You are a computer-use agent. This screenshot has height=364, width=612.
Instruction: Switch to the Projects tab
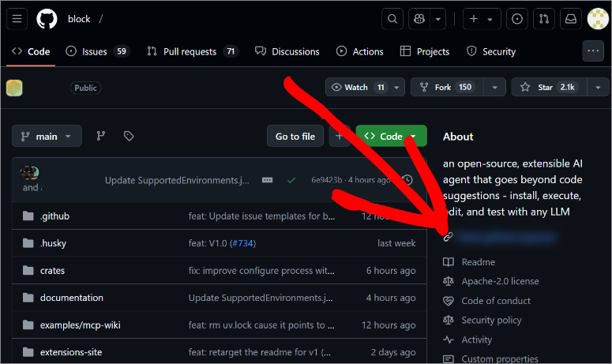click(425, 51)
